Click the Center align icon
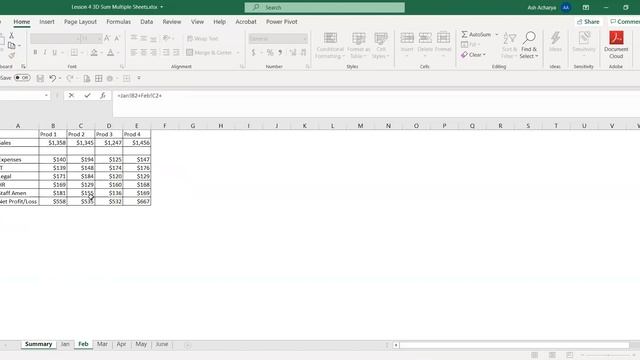 click(x=144, y=52)
